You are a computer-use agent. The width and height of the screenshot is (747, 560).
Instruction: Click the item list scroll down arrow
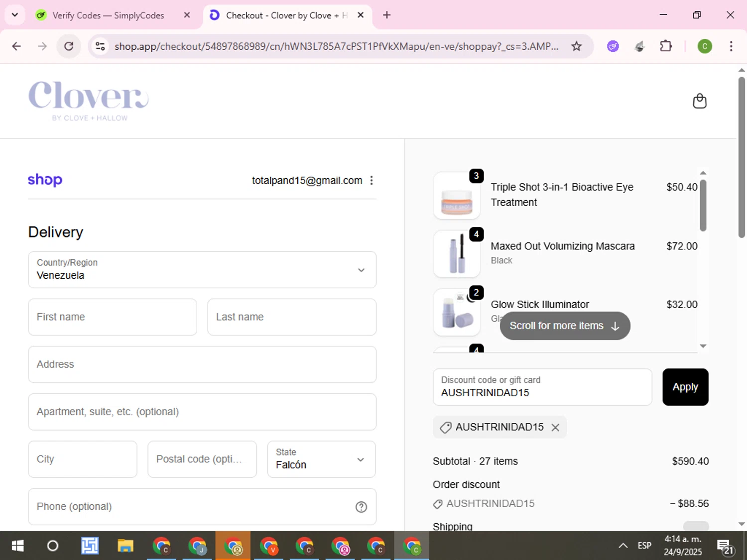coord(703,346)
